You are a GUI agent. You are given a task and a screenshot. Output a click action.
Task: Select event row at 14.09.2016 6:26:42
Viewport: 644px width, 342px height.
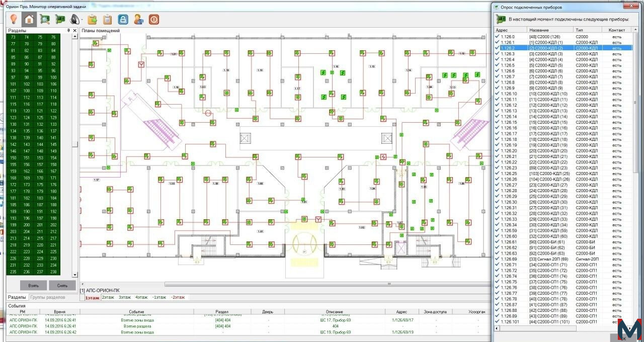coord(249,332)
